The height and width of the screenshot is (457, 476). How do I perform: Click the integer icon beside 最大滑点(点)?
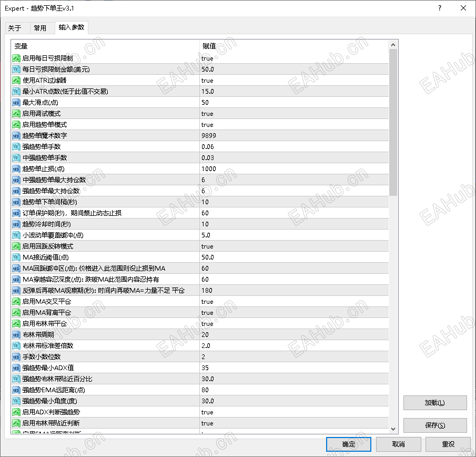tap(16, 102)
